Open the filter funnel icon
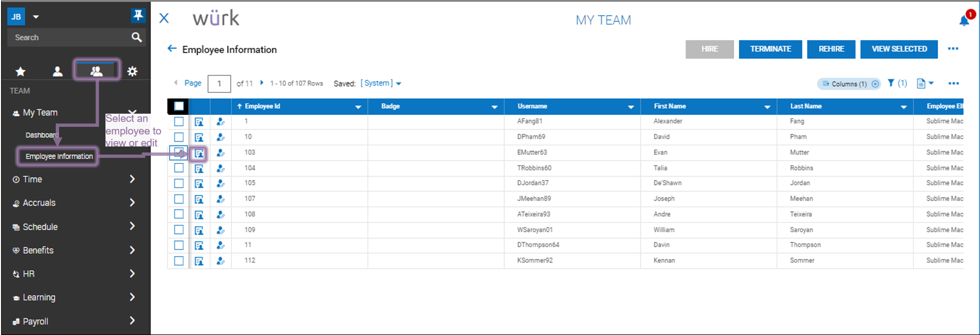 [x=891, y=83]
